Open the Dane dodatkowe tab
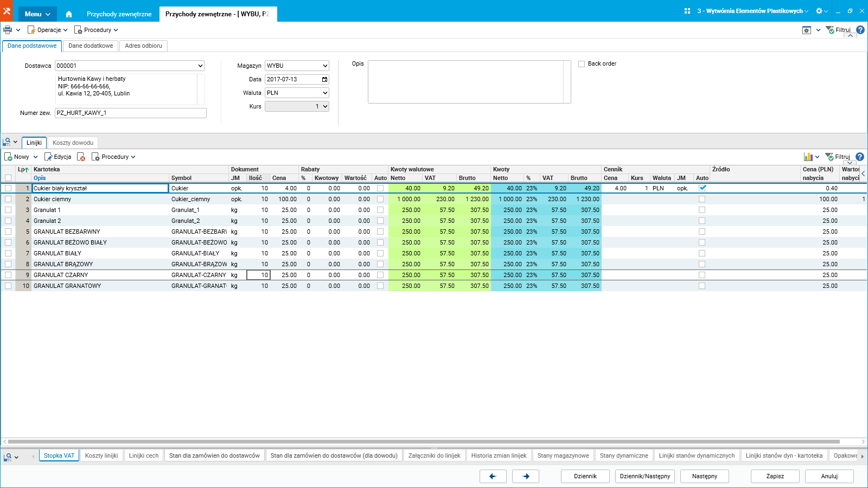 point(91,46)
